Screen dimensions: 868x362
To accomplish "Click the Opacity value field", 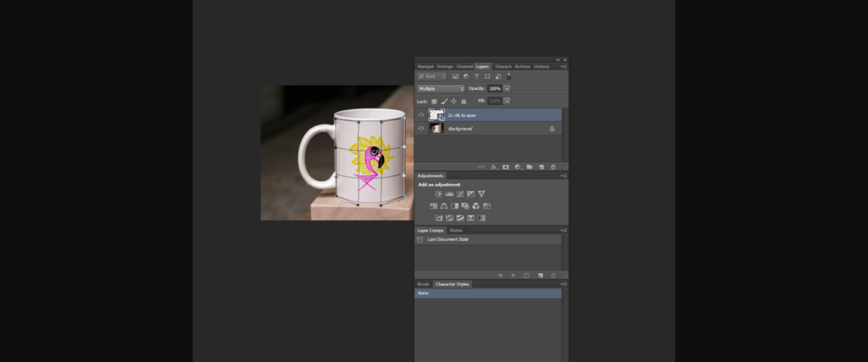I will tap(495, 88).
